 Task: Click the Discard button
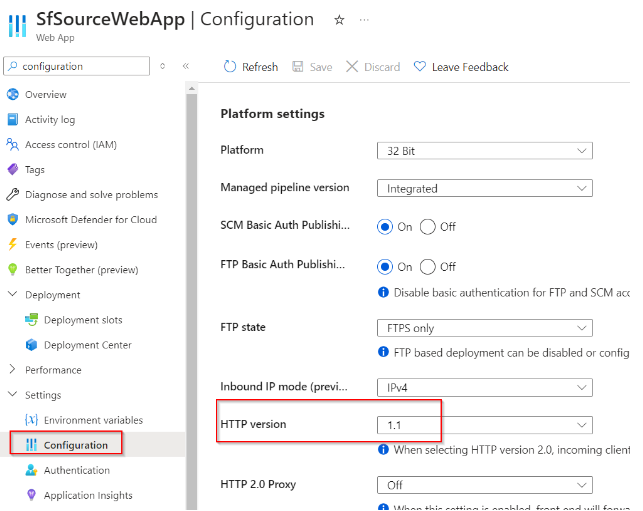(373, 66)
